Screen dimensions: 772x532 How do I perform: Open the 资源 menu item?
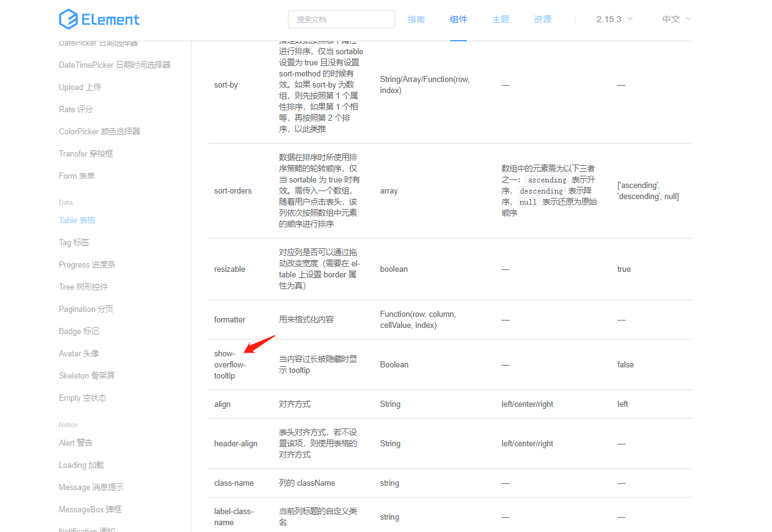tap(542, 19)
